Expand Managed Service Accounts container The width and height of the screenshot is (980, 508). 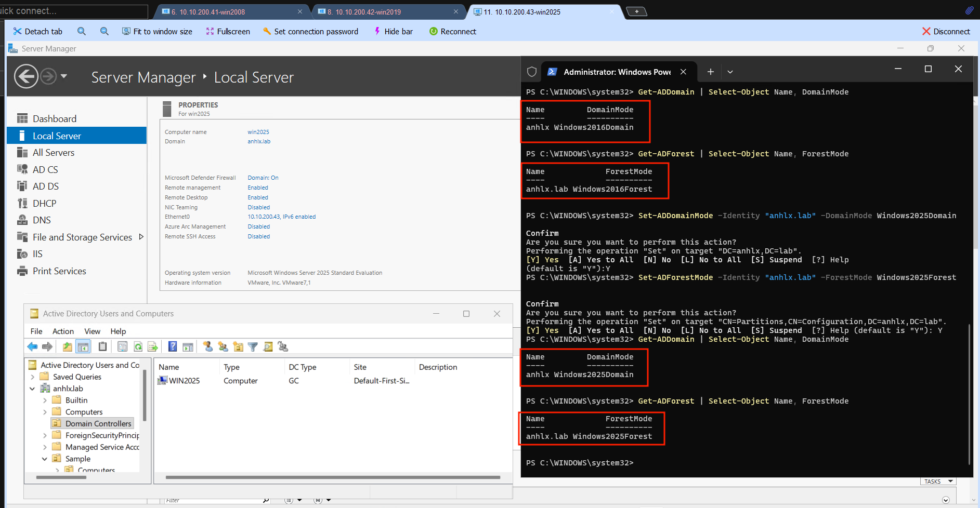click(45, 447)
